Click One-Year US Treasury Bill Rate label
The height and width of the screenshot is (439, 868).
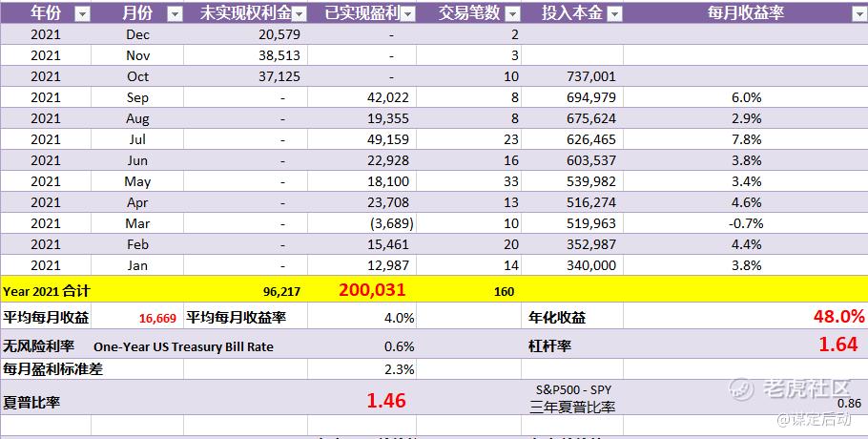(x=183, y=347)
